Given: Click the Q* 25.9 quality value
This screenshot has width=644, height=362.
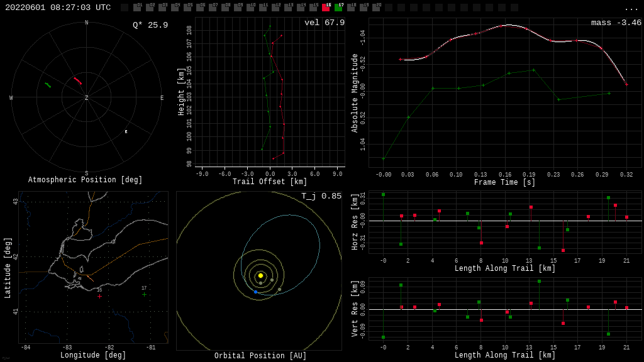Looking at the screenshot, I should [150, 25].
